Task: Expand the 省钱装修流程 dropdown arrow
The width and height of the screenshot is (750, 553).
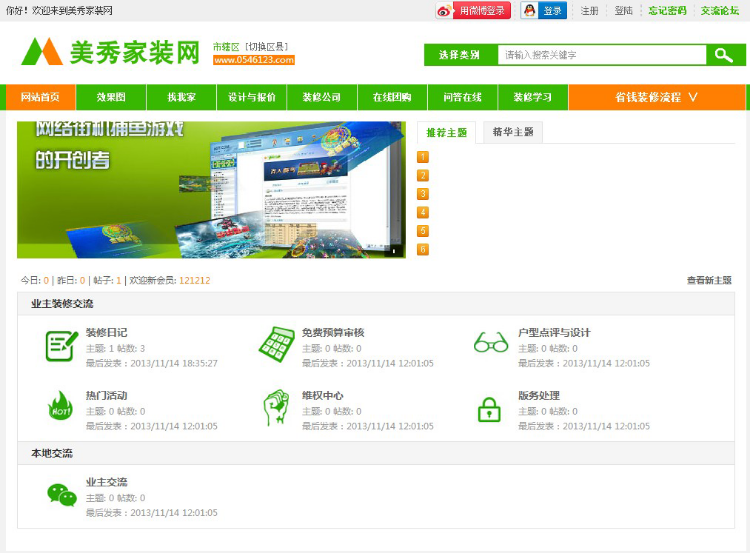Action: [693, 97]
